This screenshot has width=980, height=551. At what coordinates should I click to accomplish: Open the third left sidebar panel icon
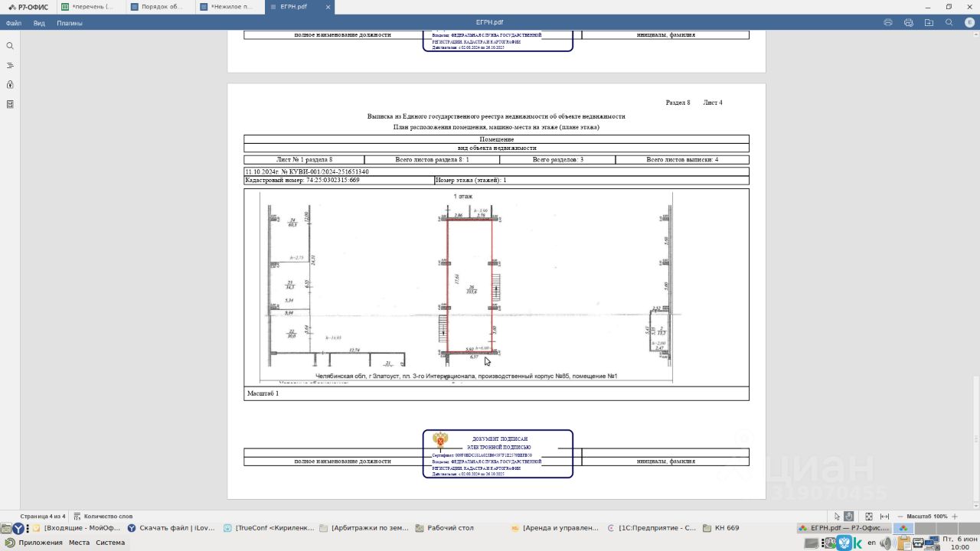click(x=10, y=85)
